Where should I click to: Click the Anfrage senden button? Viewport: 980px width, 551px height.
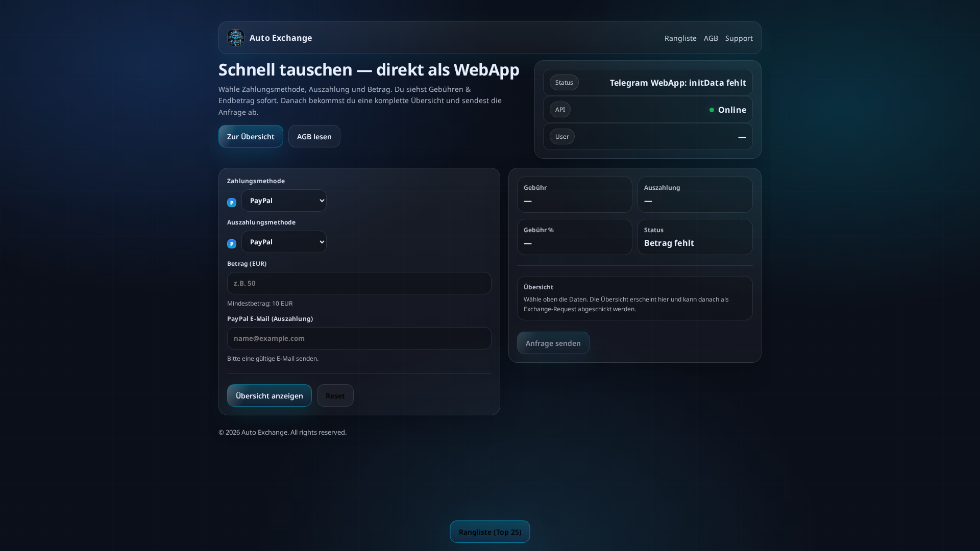(x=553, y=343)
